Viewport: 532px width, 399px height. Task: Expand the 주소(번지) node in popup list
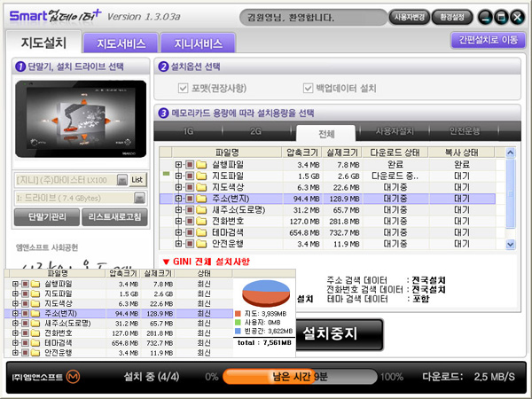(15, 314)
